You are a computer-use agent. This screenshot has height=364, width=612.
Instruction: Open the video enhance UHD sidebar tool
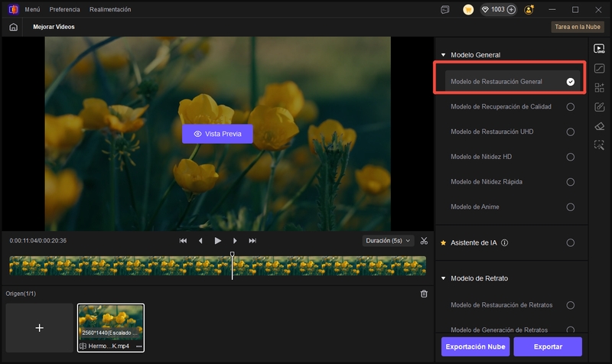599,49
